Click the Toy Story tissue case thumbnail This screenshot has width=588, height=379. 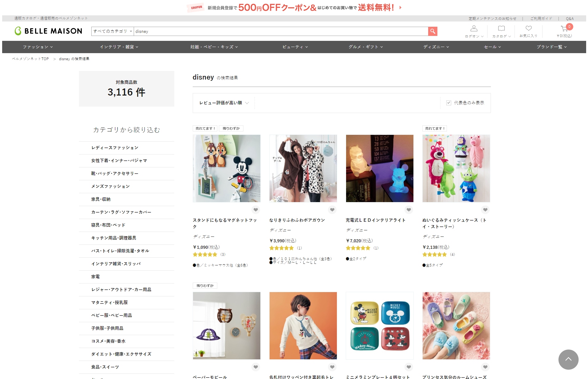456,168
